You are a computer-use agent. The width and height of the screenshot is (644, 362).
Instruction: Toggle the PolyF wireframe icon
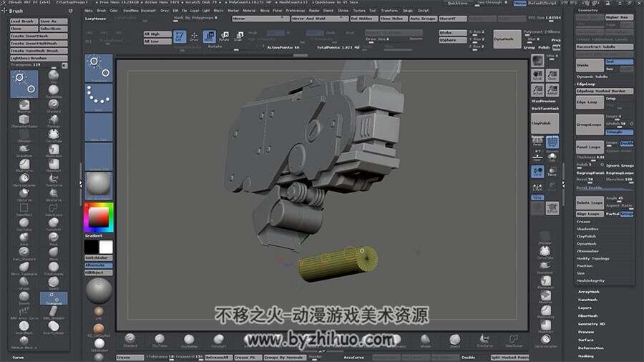[x=552, y=142]
